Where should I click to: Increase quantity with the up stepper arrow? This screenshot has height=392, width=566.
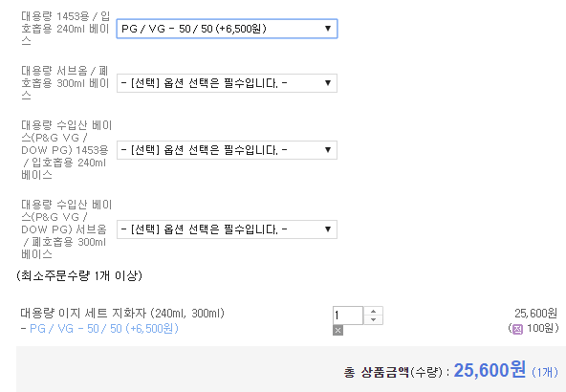(373, 311)
